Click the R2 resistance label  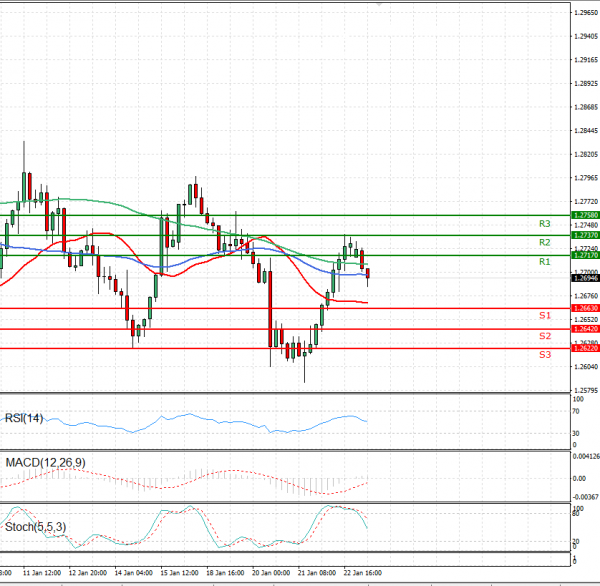pyautogui.click(x=545, y=242)
